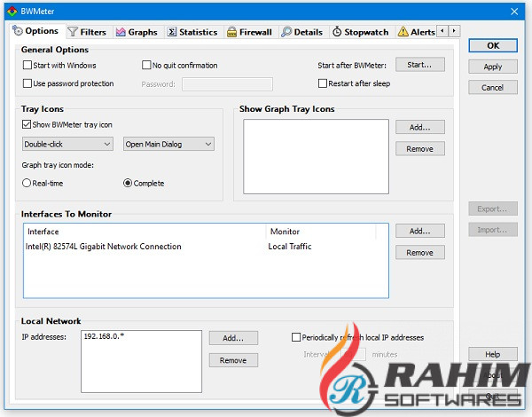Screen dimensions: 532x417
Task: Click the BWMeter app icon in title bar
Action: [x=12, y=12]
